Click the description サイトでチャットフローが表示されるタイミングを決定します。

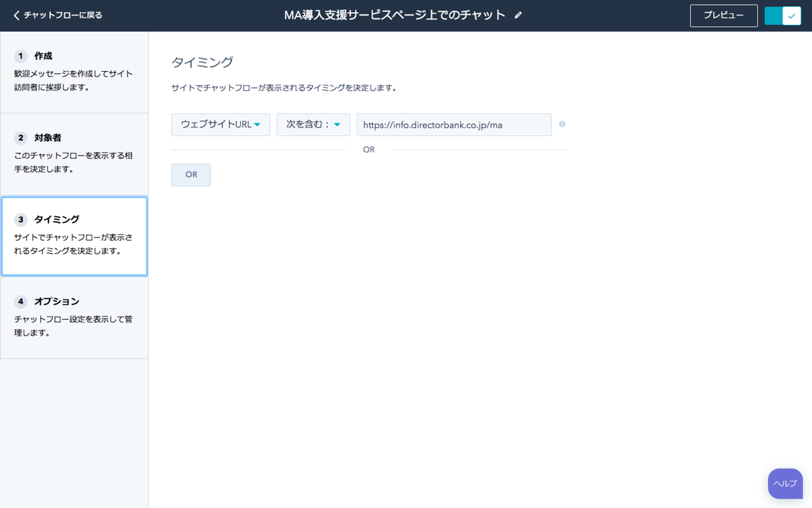tap(284, 88)
